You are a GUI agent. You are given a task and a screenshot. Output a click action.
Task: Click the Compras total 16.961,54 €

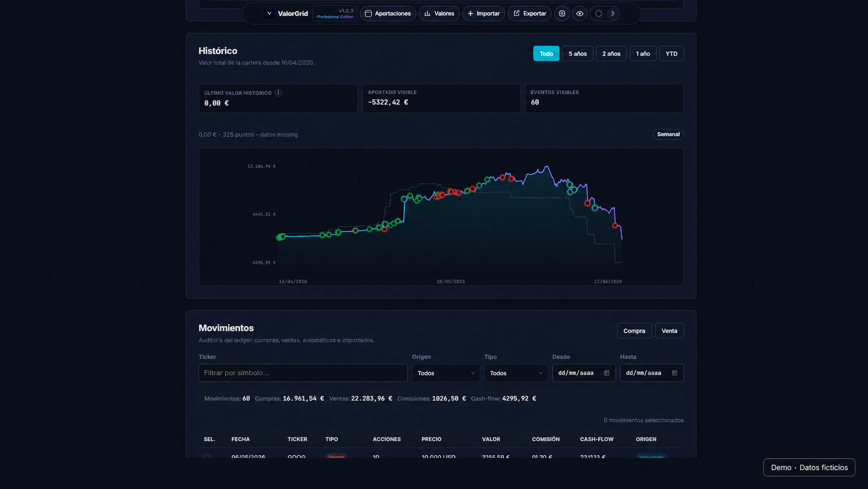303,399
